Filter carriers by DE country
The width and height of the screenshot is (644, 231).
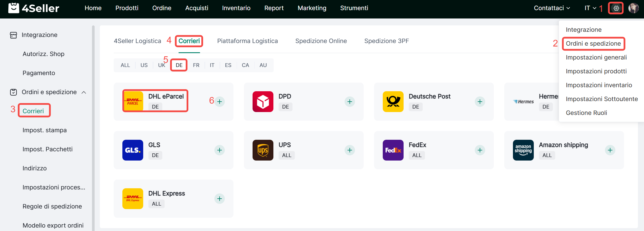click(x=179, y=65)
